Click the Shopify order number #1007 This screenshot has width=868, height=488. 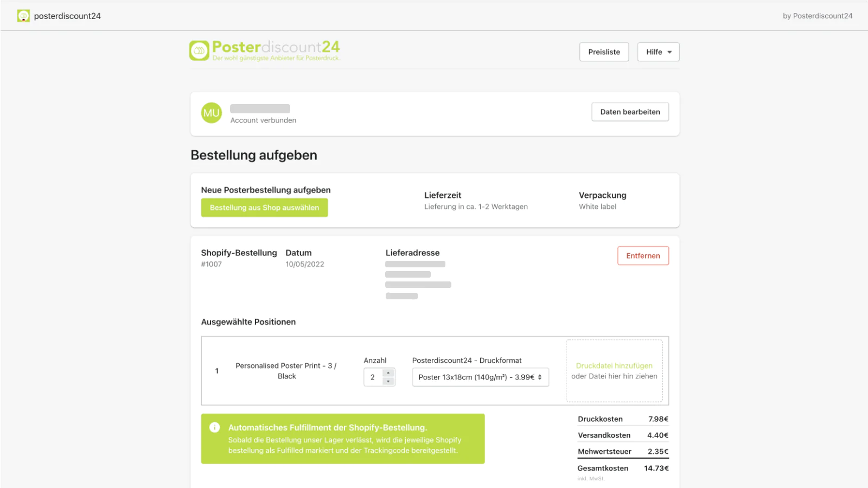point(212,265)
